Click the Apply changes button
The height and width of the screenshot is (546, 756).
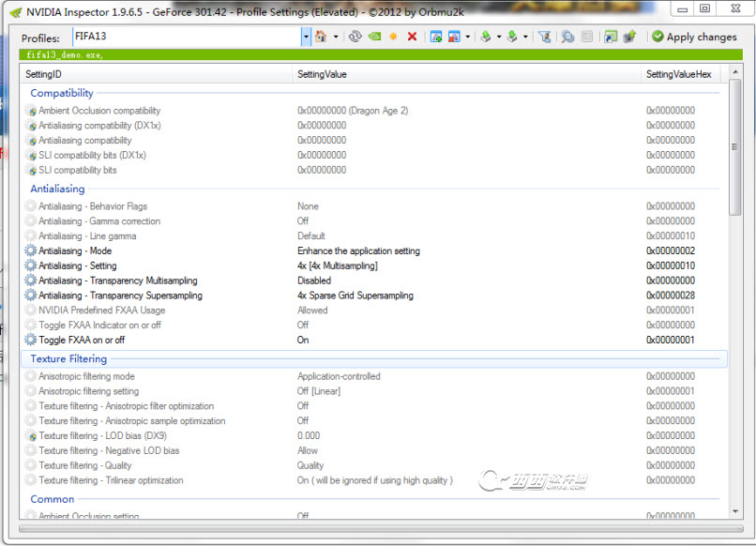click(694, 37)
